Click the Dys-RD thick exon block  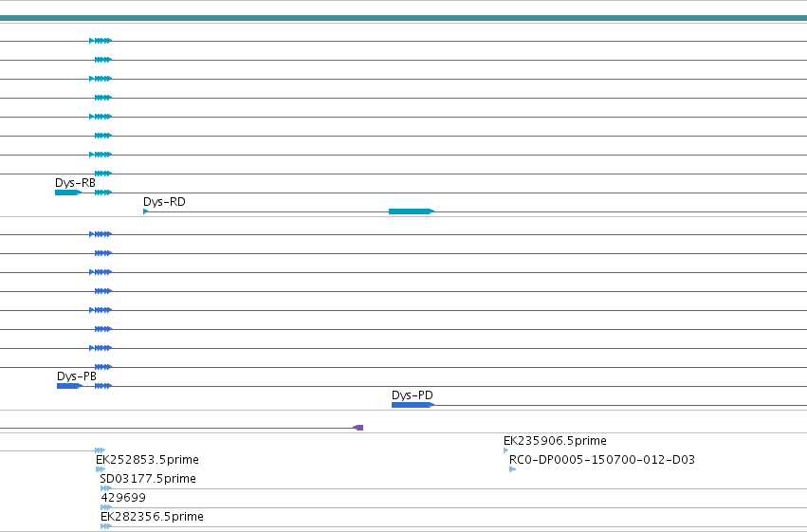click(x=412, y=211)
